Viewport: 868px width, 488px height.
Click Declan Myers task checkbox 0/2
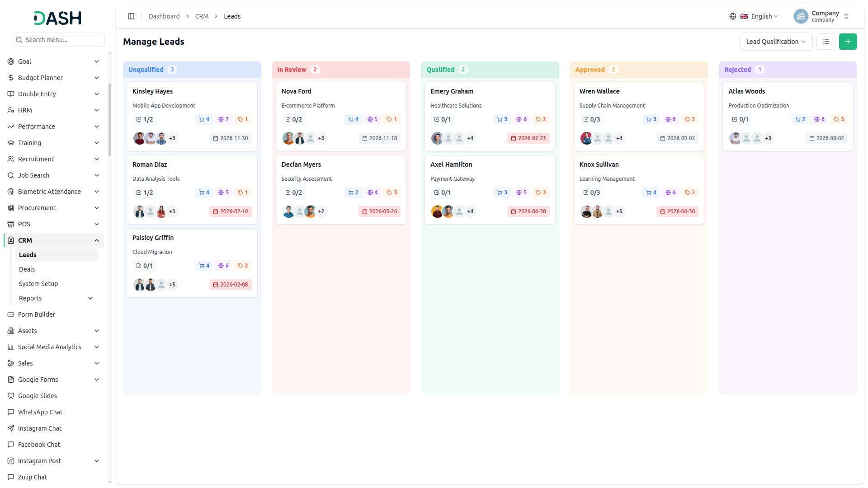[293, 192]
